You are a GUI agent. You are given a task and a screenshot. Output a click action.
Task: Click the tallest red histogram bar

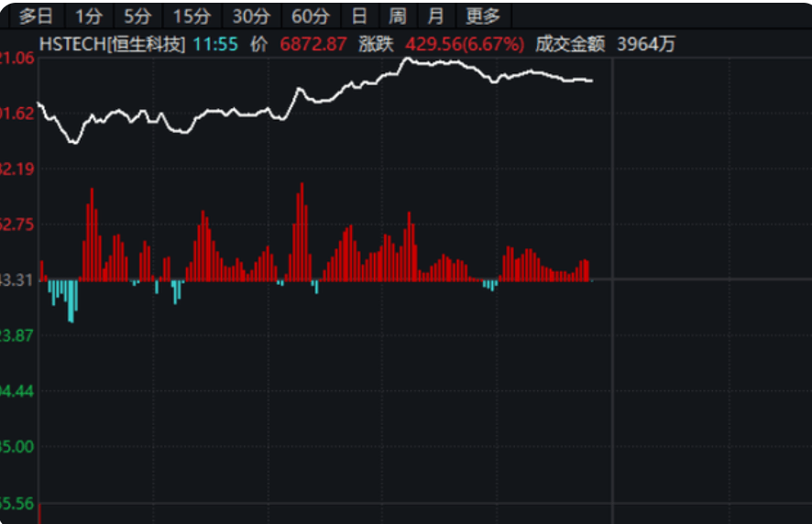pyautogui.click(x=302, y=232)
